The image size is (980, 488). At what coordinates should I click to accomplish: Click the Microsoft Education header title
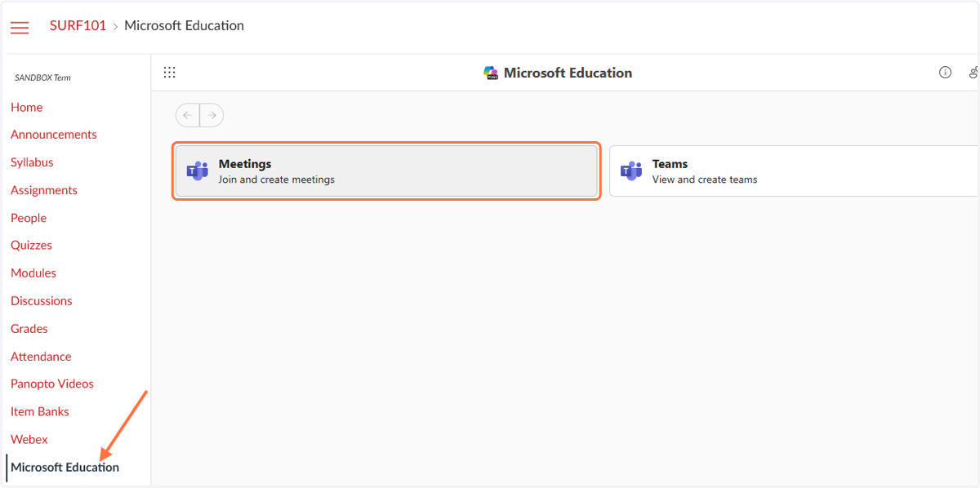pos(568,73)
